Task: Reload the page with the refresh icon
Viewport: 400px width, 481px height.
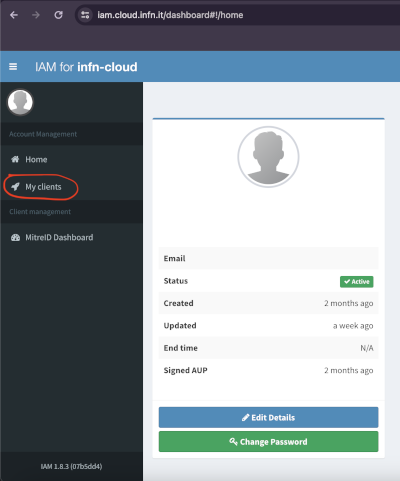Action: [x=59, y=15]
